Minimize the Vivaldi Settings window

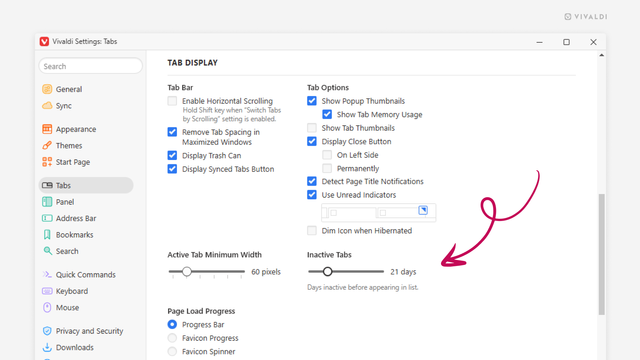point(540,42)
